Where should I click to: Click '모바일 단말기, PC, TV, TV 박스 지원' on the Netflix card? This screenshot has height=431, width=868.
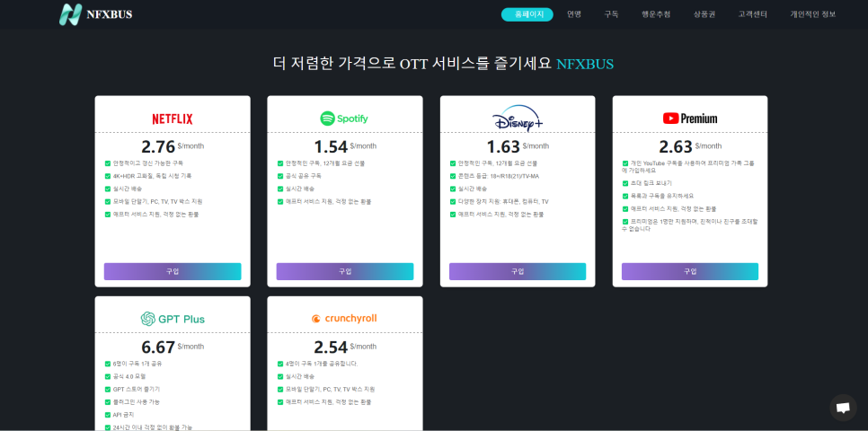coord(158,201)
